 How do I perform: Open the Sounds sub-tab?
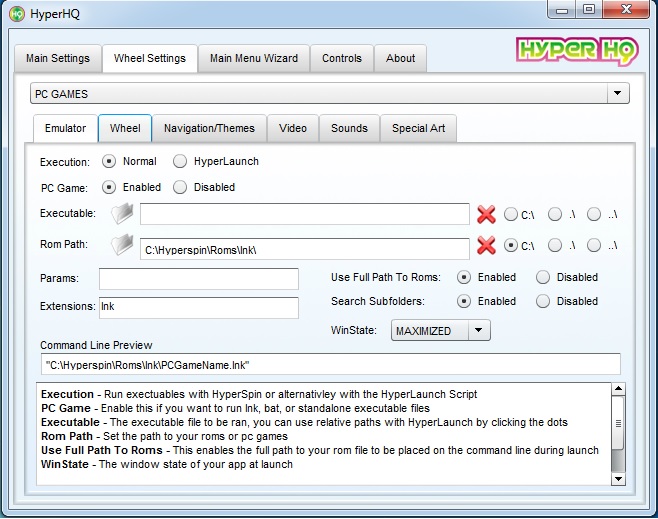(x=349, y=128)
